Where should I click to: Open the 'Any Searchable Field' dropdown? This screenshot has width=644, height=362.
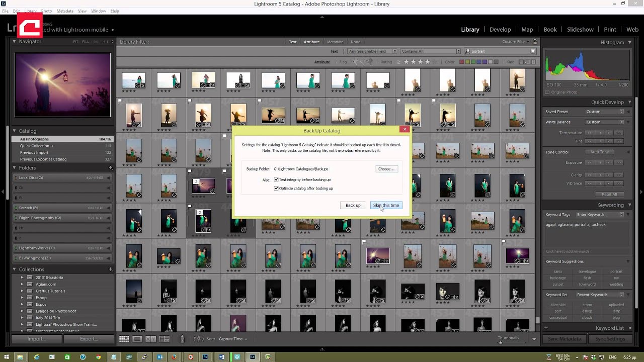tap(372, 51)
